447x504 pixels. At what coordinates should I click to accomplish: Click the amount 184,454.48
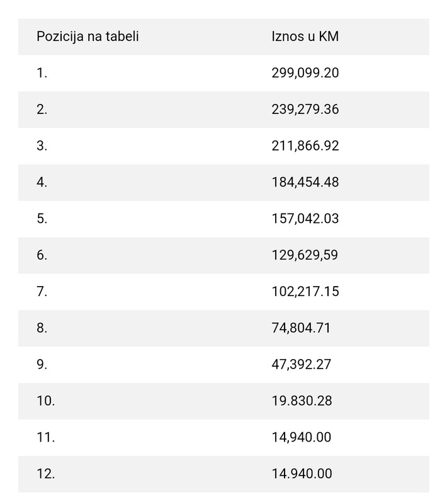[305, 182]
